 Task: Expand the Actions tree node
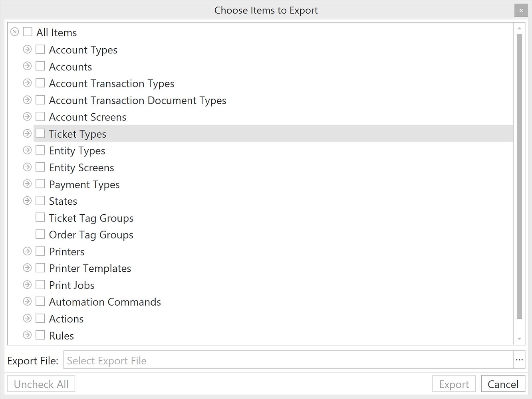pos(27,318)
